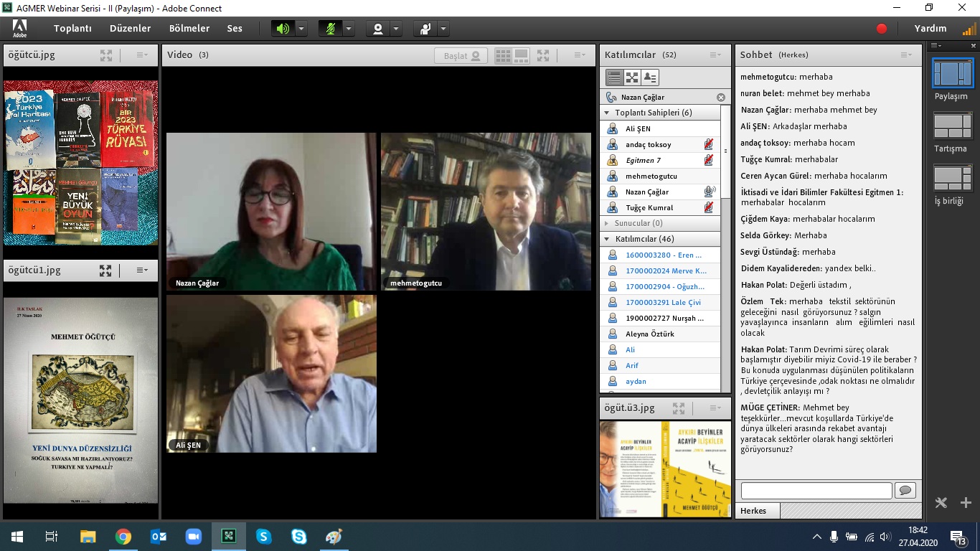Image resolution: width=980 pixels, height=551 pixels.
Task: Switch to breakout room view icon
Action: click(x=632, y=77)
